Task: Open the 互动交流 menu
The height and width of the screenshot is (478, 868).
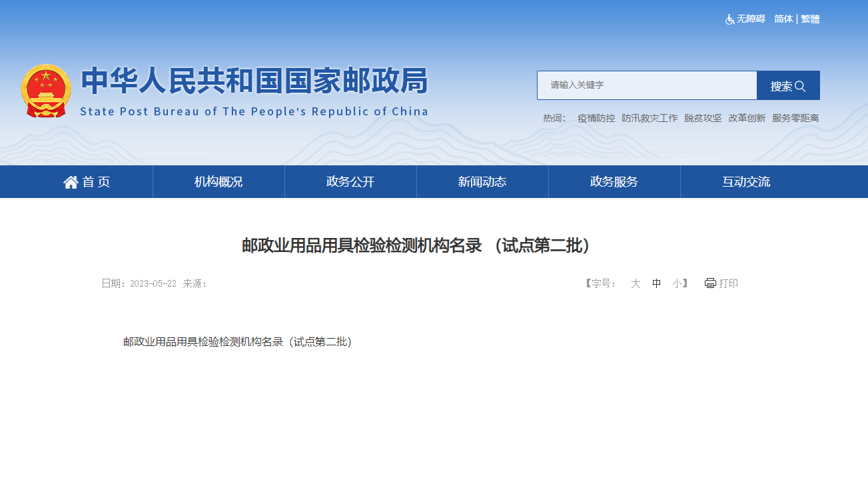Action: 746,182
